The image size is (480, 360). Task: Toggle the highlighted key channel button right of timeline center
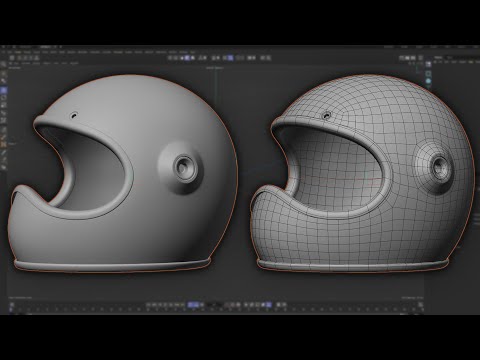click(268, 305)
